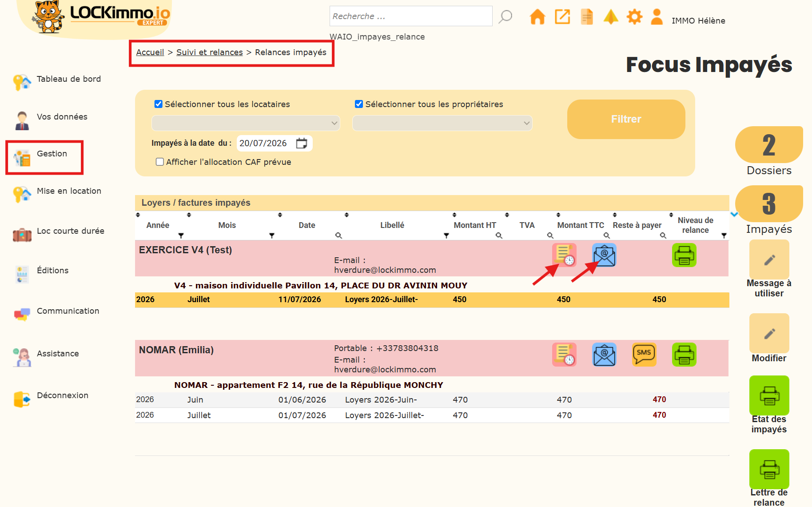
Task: Click the user profile icon
Action: click(x=657, y=17)
